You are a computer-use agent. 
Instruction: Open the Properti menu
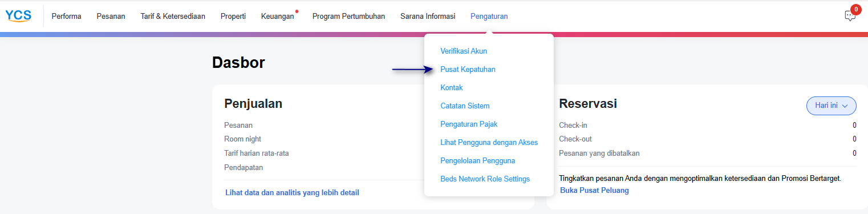point(233,17)
